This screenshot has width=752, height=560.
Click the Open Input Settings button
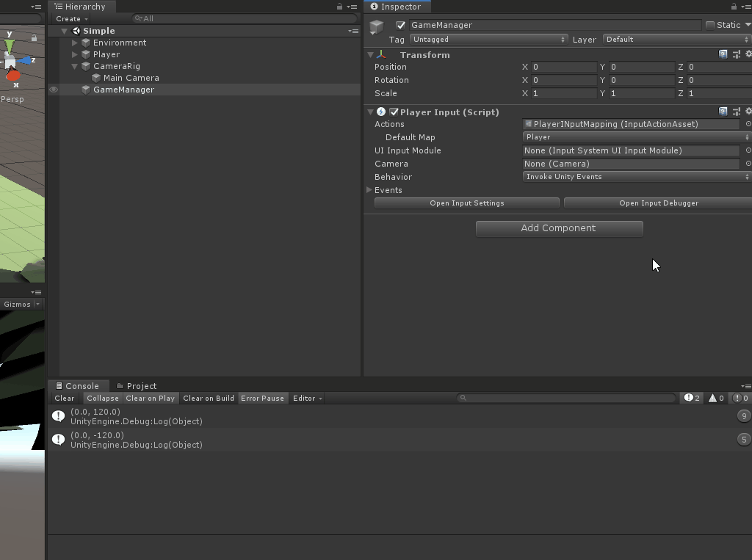pyautogui.click(x=466, y=203)
